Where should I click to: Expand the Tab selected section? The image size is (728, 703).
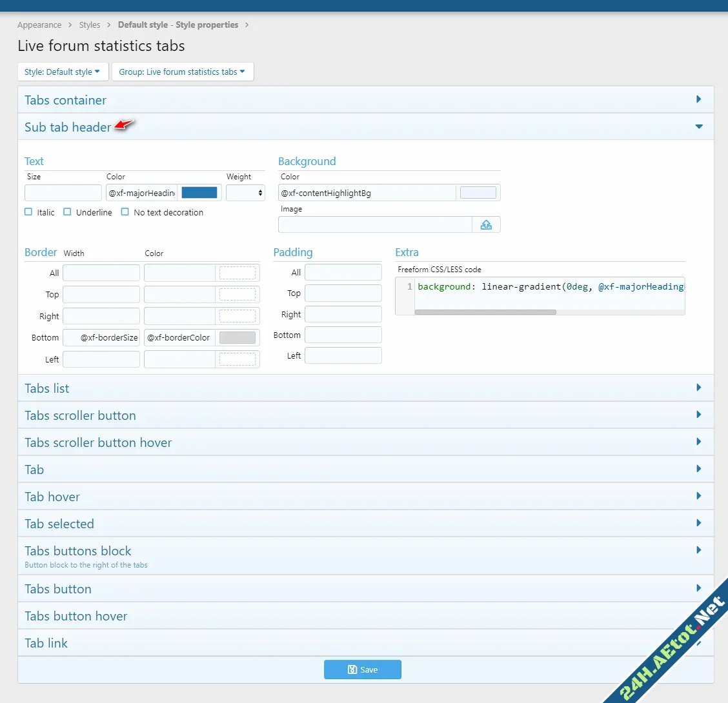698,523
